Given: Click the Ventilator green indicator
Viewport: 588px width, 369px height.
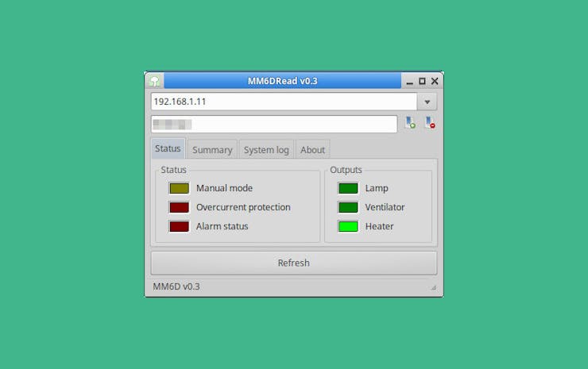Looking at the screenshot, I should [x=348, y=207].
